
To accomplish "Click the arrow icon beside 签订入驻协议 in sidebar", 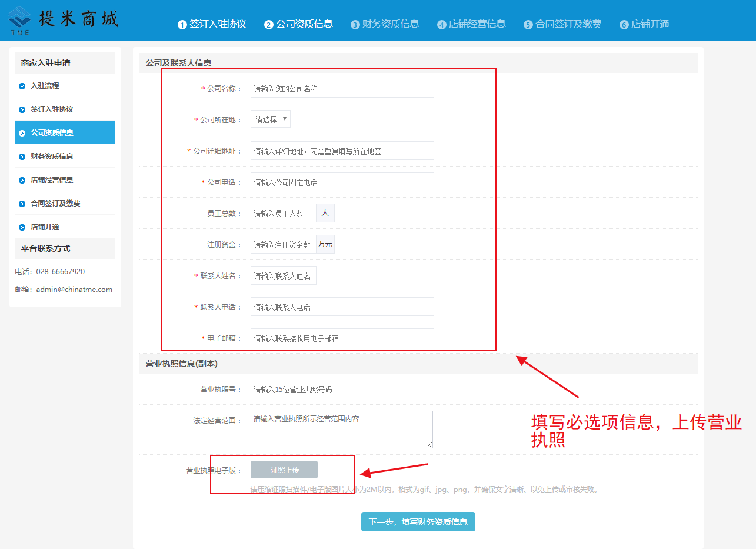I will tap(22, 109).
